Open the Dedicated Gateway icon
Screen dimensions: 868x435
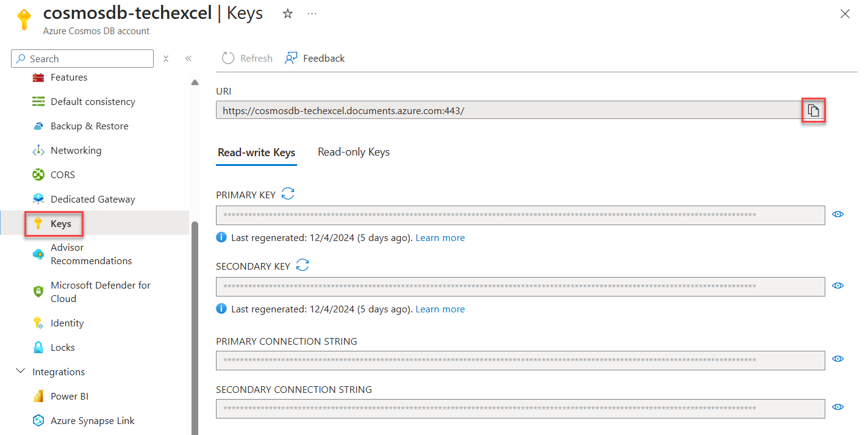point(38,199)
